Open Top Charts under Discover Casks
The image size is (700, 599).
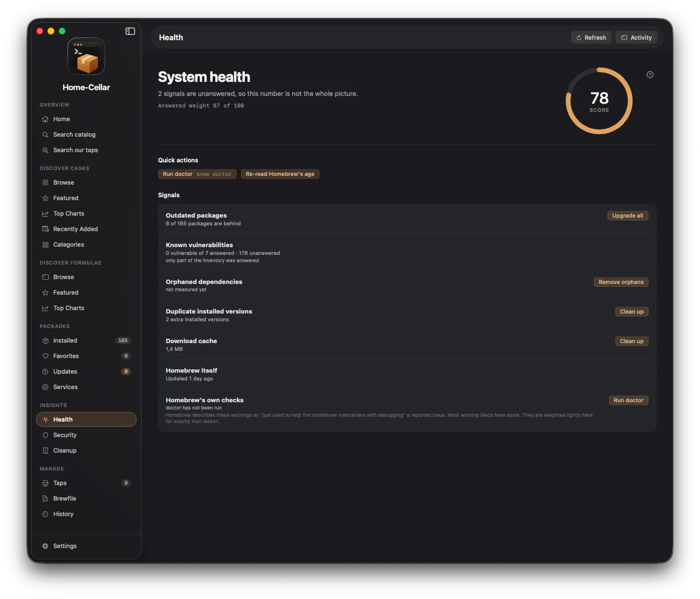click(86, 214)
